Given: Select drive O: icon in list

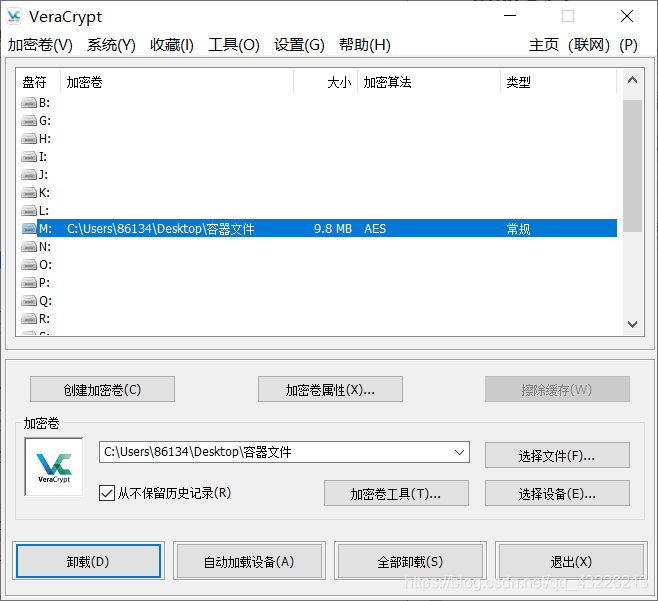Looking at the screenshot, I should coord(29,264).
